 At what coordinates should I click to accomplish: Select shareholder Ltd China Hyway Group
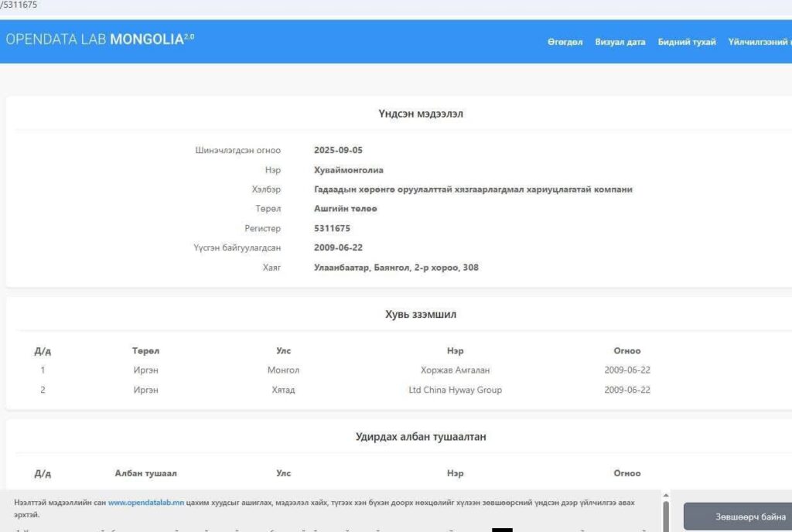[455, 390]
